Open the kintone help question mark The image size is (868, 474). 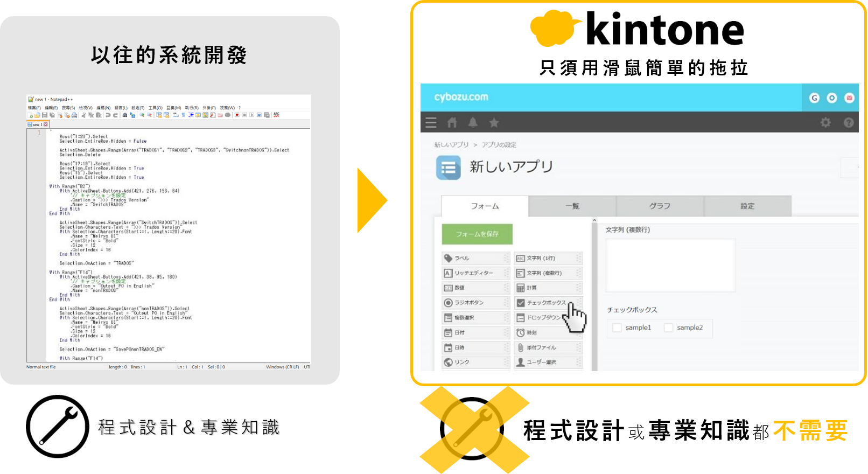849,123
